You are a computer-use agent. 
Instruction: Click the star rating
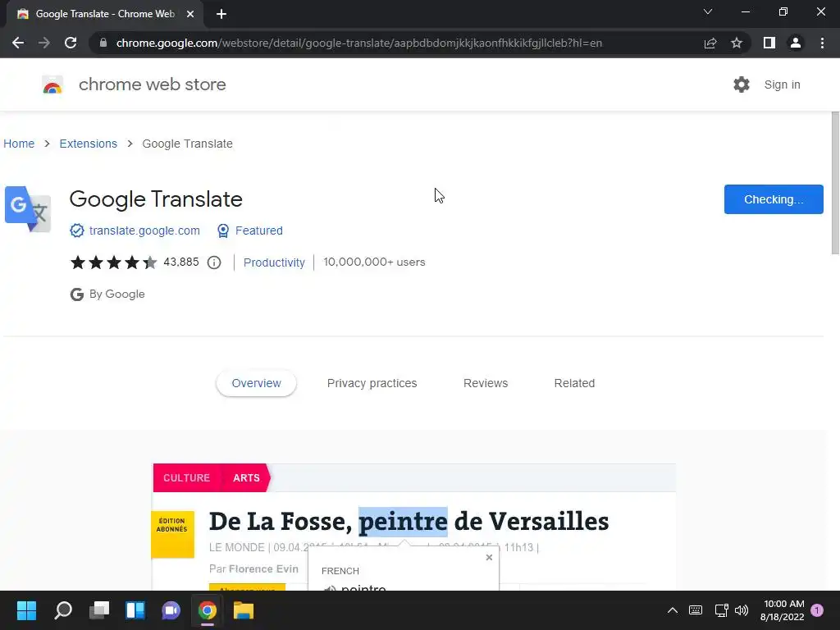click(x=113, y=262)
